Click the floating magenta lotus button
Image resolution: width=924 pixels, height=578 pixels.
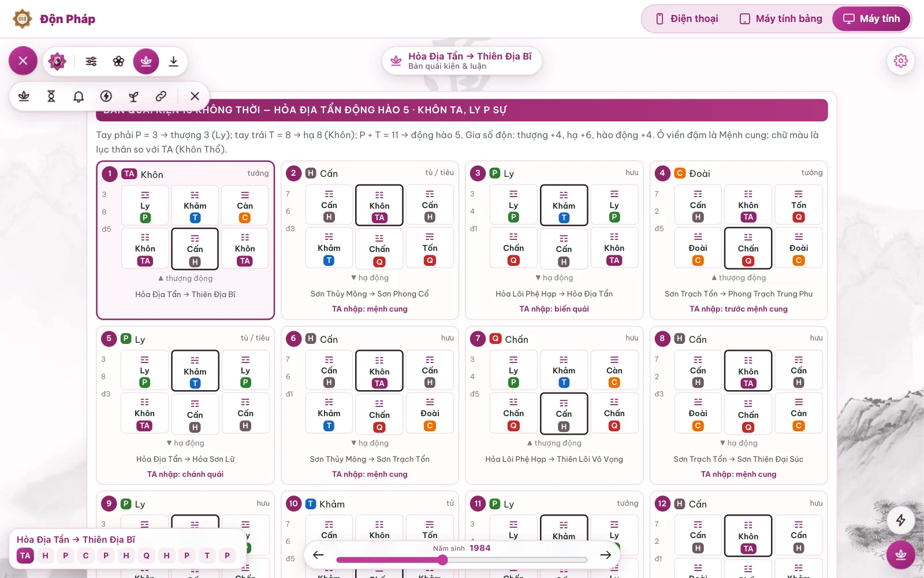[x=901, y=555]
